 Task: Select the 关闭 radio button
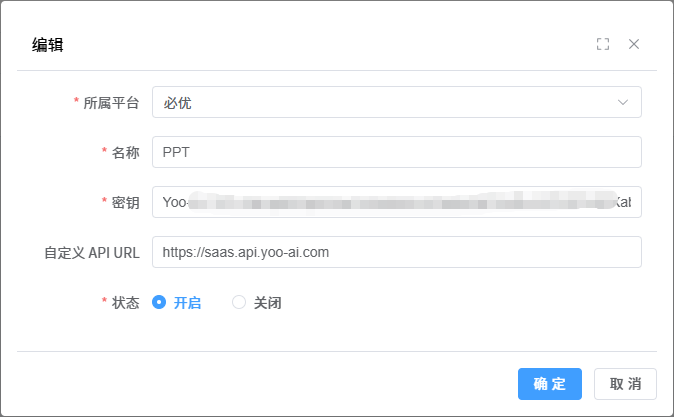coord(239,302)
